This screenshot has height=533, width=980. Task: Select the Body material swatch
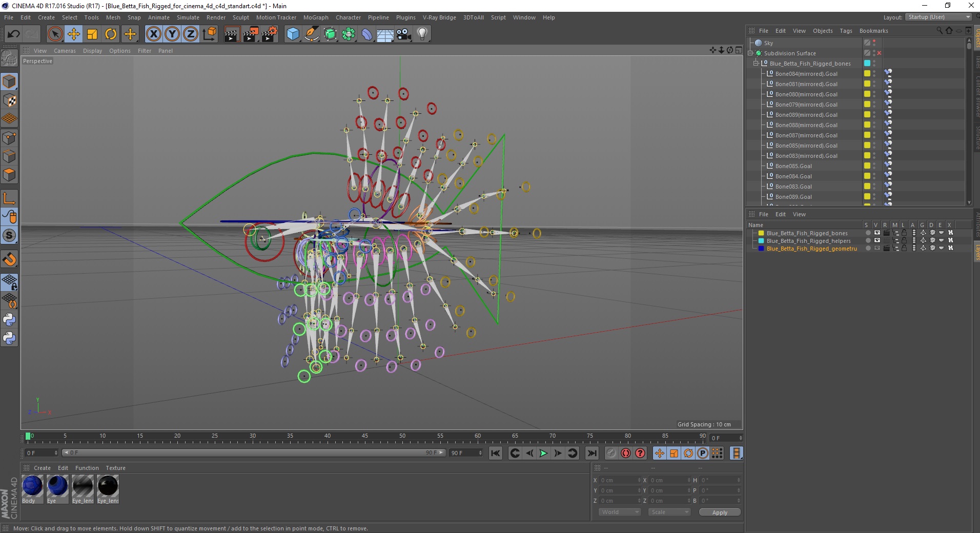pos(32,486)
